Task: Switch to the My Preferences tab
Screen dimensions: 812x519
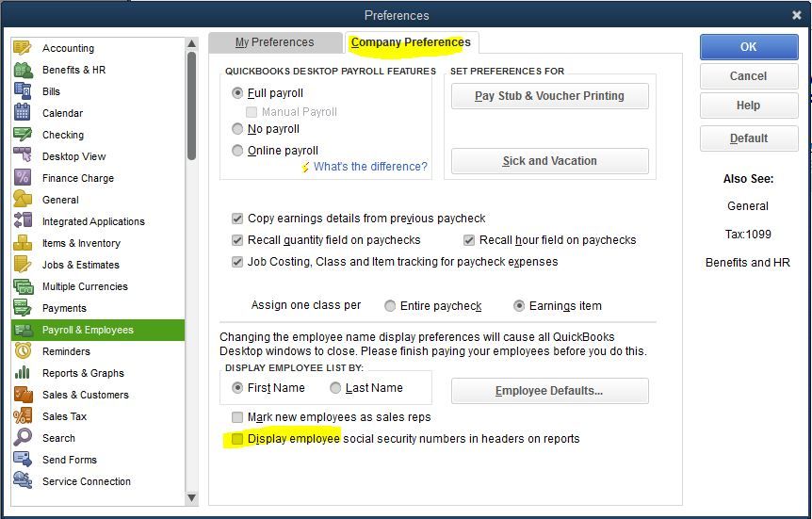Action: [x=275, y=42]
